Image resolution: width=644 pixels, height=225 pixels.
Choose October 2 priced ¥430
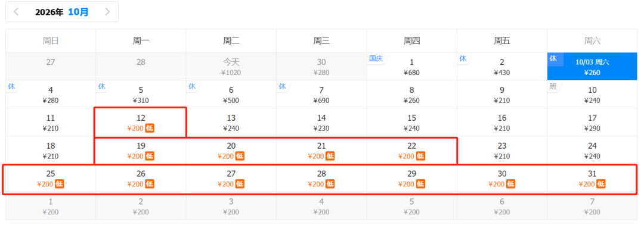point(502,67)
